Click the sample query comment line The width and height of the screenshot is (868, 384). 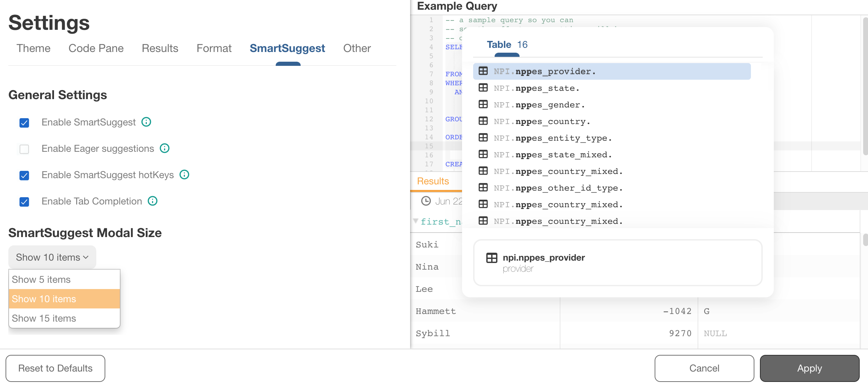509,20
